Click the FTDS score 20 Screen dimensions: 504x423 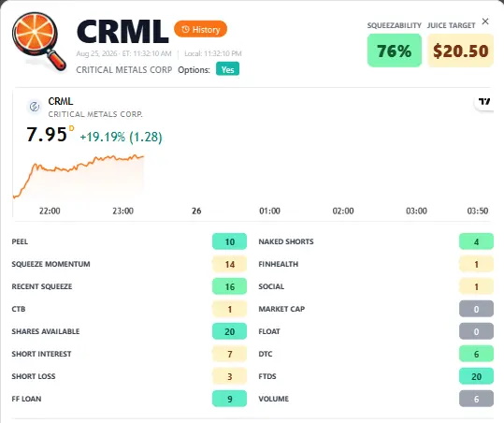click(476, 376)
